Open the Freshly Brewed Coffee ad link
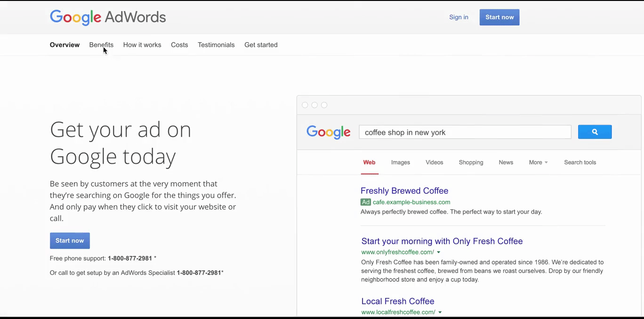 (x=404, y=191)
